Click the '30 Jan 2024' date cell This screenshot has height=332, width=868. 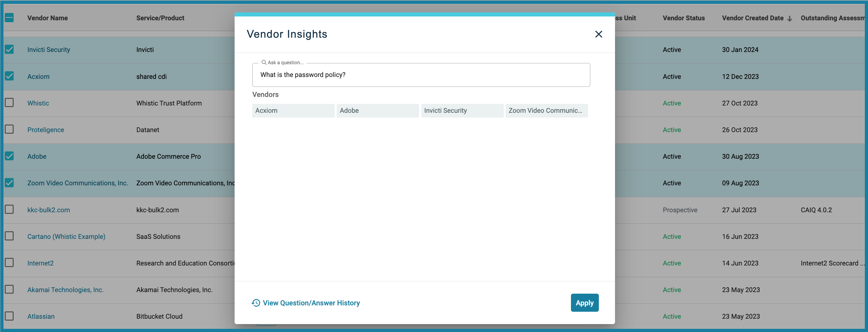coord(740,49)
